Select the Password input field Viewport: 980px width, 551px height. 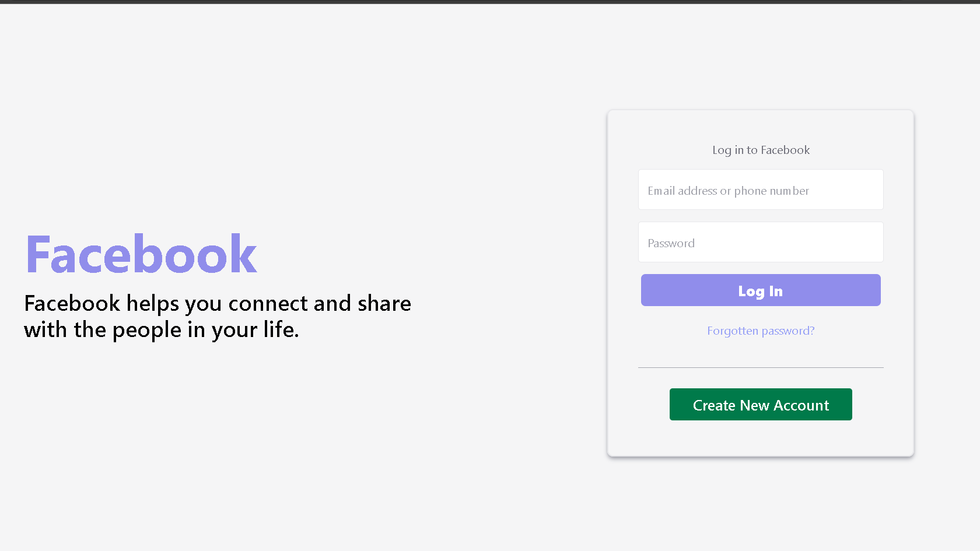761,242
